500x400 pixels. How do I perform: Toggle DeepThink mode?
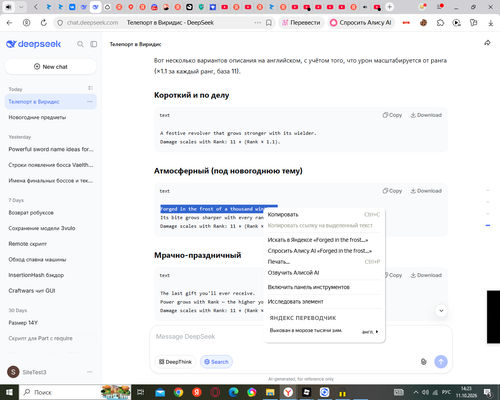coord(175,362)
